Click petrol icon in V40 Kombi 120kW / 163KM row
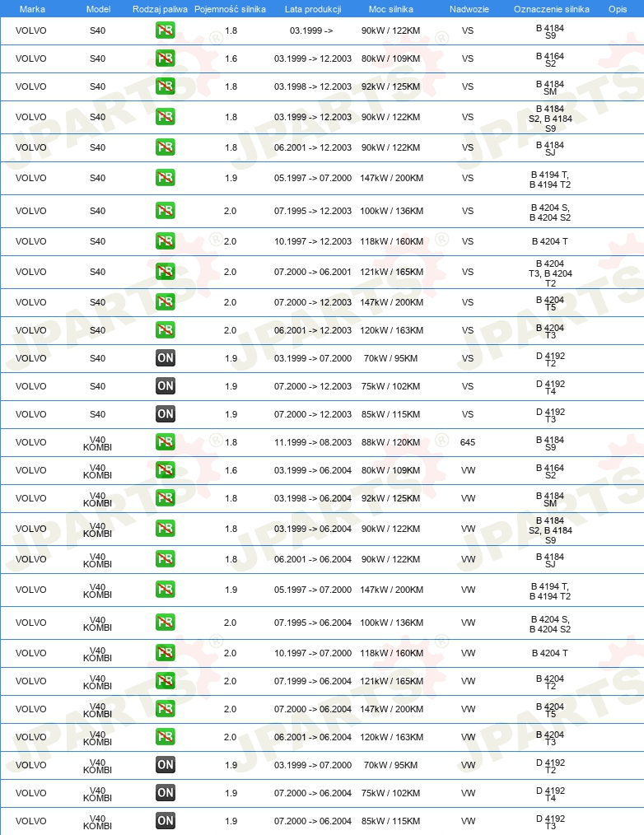The width and height of the screenshot is (644, 835). (x=166, y=736)
